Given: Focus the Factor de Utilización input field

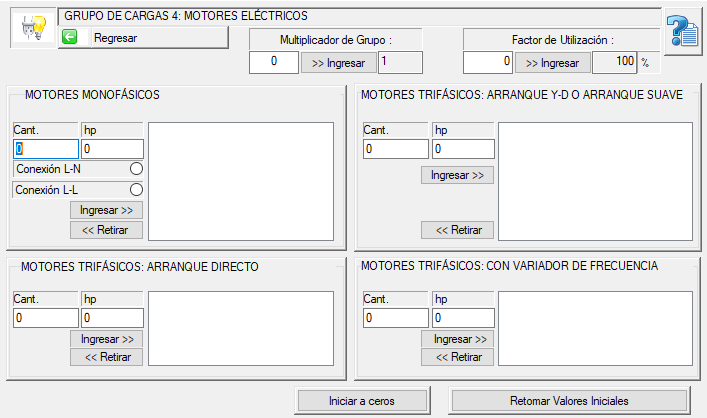Looking at the screenshot, I should (x=488, y=62).
